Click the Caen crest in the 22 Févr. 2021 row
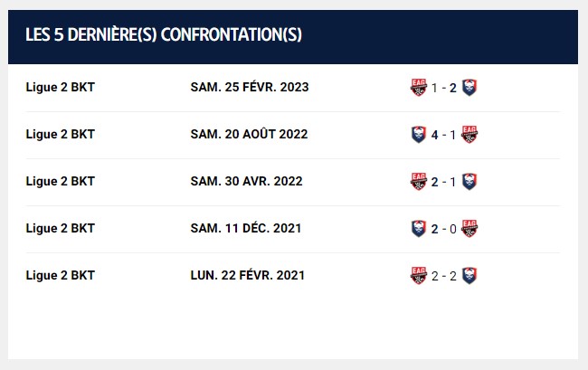588x370 pixels. 469,276
